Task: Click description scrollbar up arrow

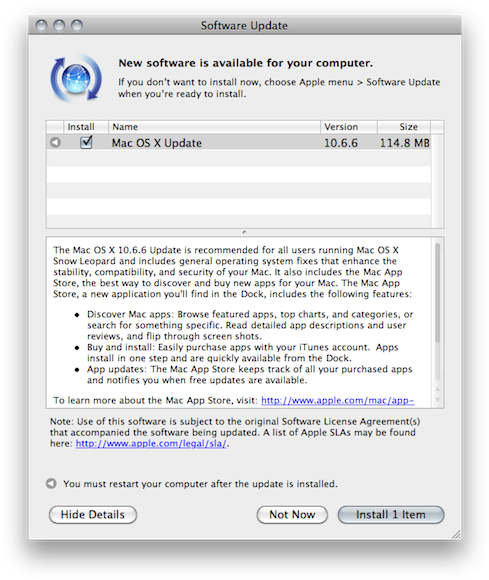Action: click(x=438, y=389)
